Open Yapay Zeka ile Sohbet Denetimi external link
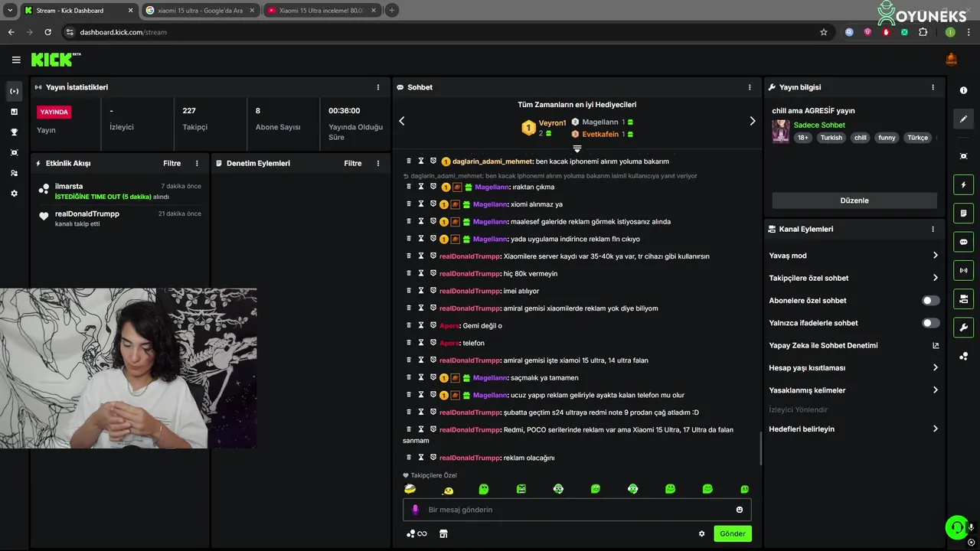Screen dimensions: 980x551 [936, 345]
